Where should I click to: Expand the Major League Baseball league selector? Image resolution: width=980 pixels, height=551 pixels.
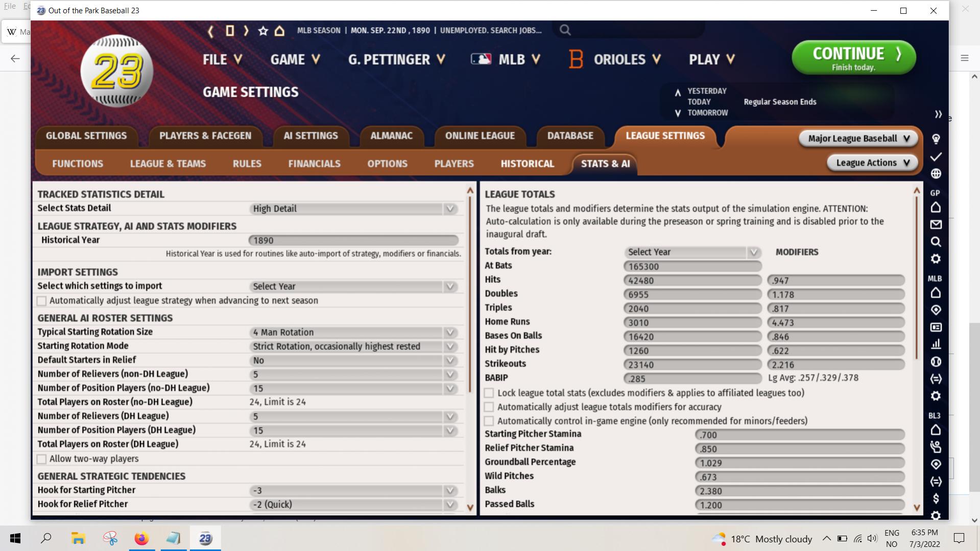pyautogui.click(x=858, y=138)
